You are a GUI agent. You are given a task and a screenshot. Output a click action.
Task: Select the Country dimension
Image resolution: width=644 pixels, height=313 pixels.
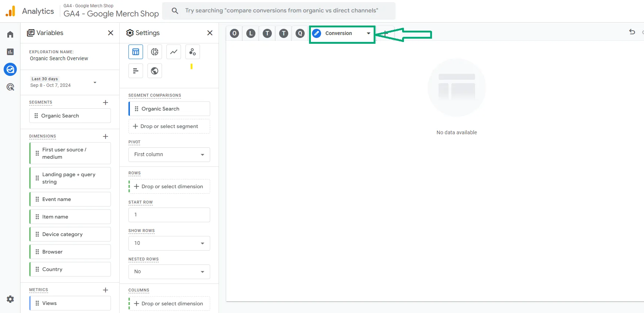pos(70,269)
